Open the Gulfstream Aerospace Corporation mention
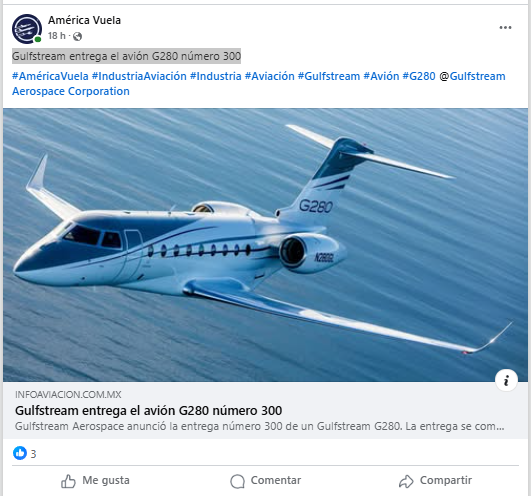 pyautogui.click(x=259, y=84)
